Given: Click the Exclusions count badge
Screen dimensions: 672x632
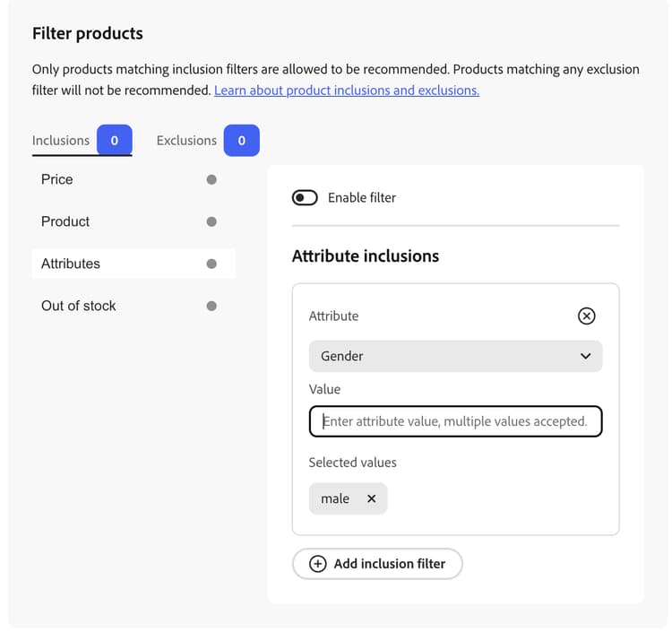Looking at the screenshot, I should (241, 140).
